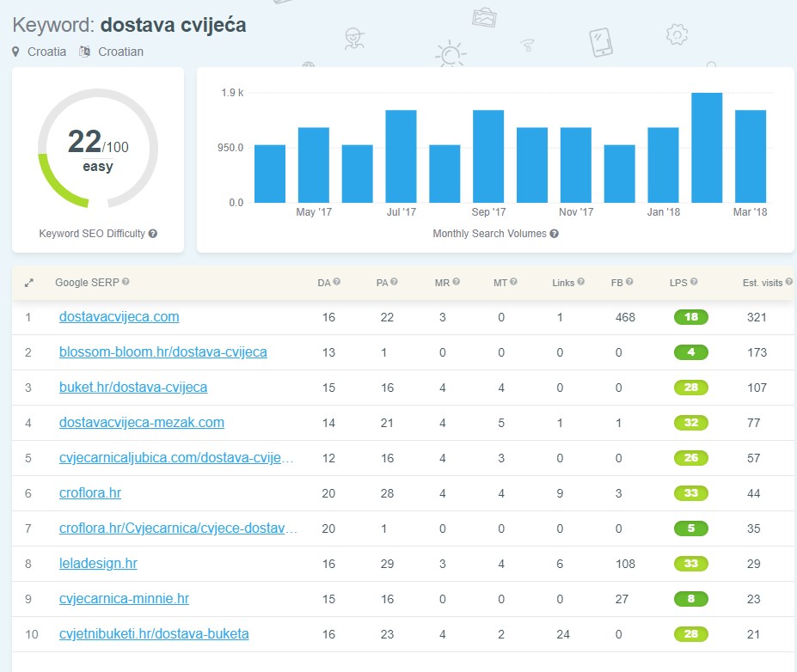Viewport: 797px width, 672px height.
Task: Open the PA column help icon
Action: click(394, 281)
